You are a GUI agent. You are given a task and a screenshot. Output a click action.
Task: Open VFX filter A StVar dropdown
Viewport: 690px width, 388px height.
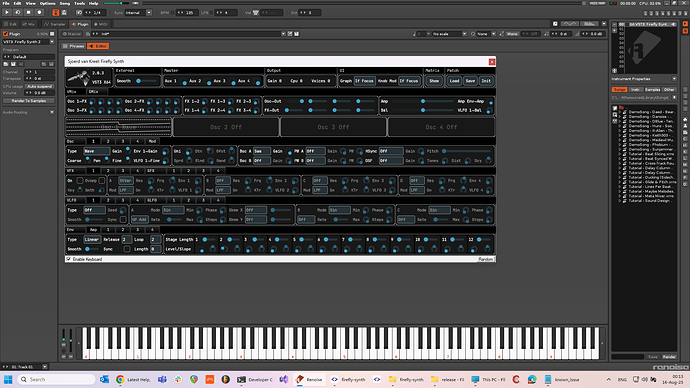[x=126, y=181]
